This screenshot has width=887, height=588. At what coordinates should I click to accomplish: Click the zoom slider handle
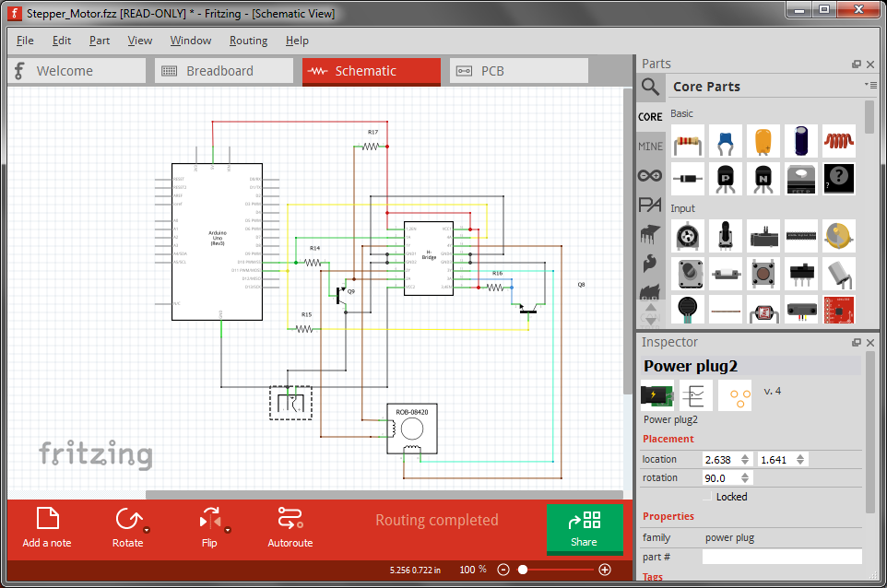(523, 570)
